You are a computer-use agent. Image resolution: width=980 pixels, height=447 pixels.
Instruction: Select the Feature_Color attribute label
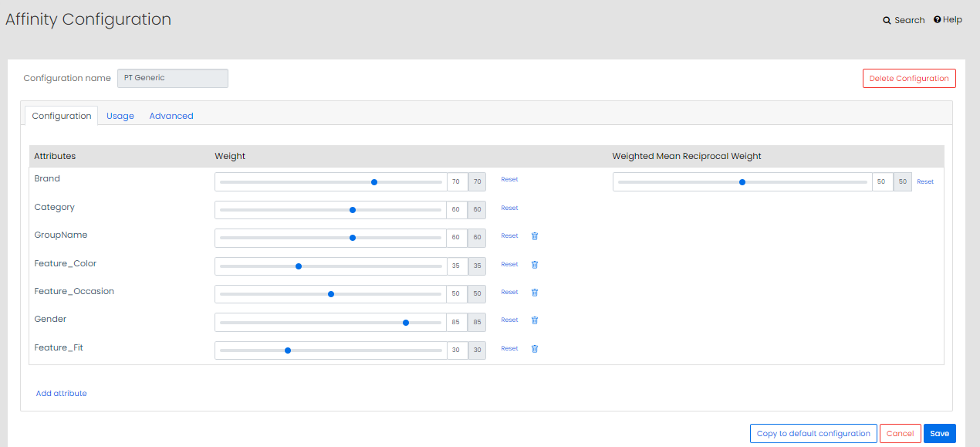tap(66, 263)
